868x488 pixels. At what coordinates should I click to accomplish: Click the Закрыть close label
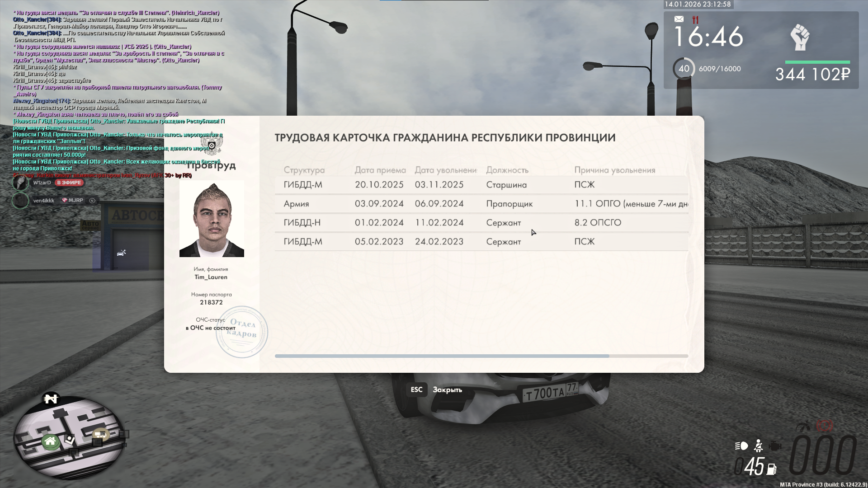[x=447, y=390]
